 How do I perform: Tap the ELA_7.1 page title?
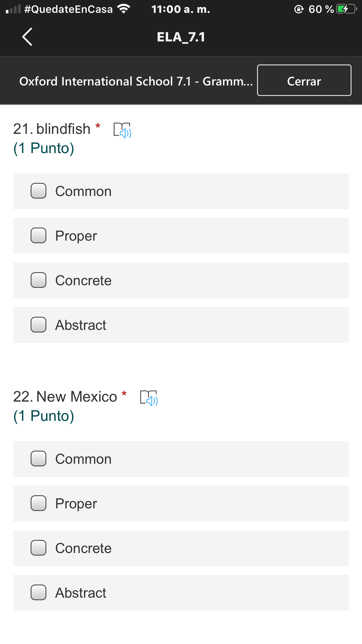181,37
